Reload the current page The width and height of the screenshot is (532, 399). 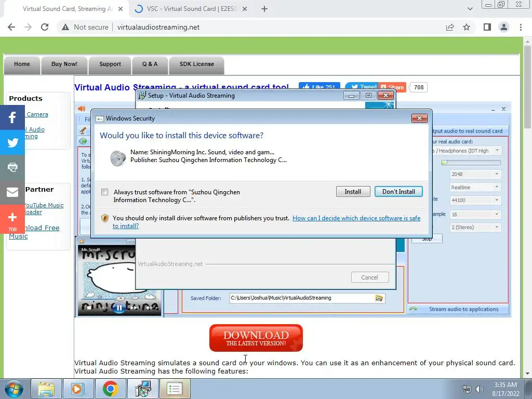(x=45, y=27)
